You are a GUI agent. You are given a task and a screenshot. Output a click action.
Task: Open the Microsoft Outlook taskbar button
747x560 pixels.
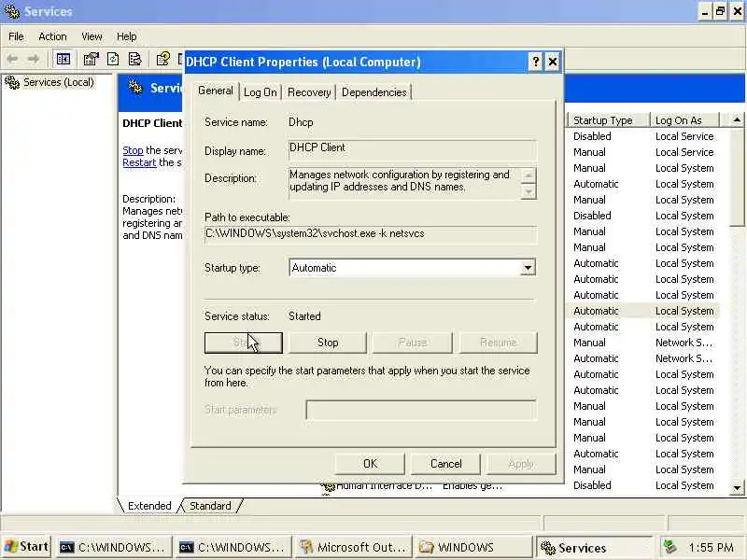click(x=353, y=547)
